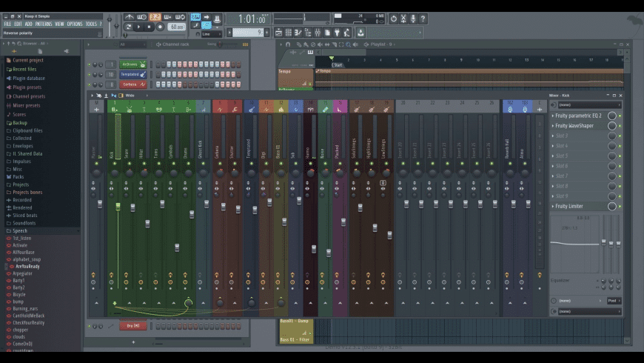This screenshot has width=644, height=363.
Task: Click the Reverb Hall track headphone icon
Action: [x=510, y=109]
